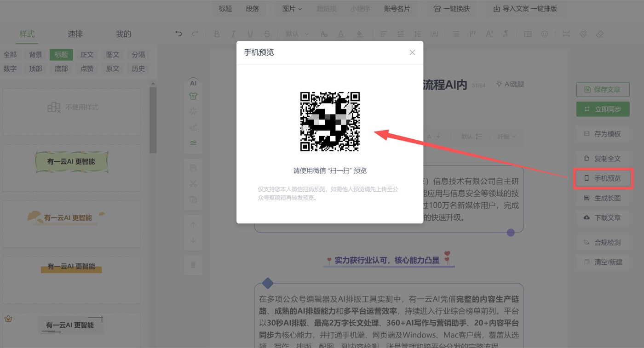This screenshot has height=348, width=644.
Task: Toggle bold formatting
Action: pyautogui.click(x=217, y=34)
